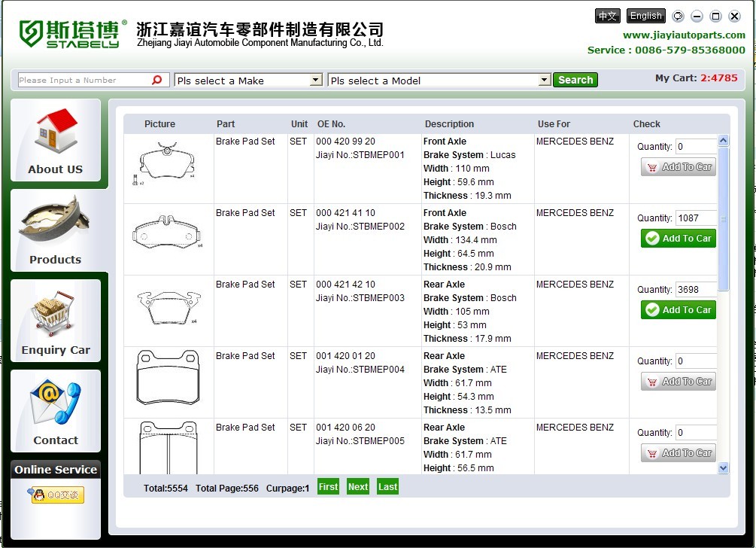This screenshot has width=756, height=548.
Task: Click Total Page:556 text
Action: pyautogui.click(x=227, y=489)
